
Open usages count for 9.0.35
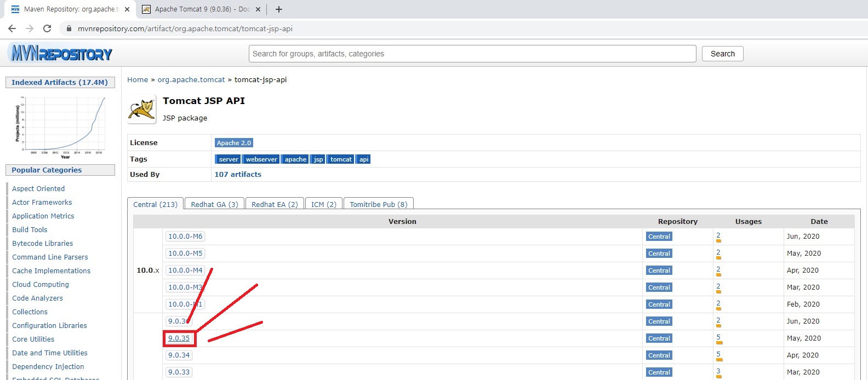pyautogui.click(x=718, y=337)
